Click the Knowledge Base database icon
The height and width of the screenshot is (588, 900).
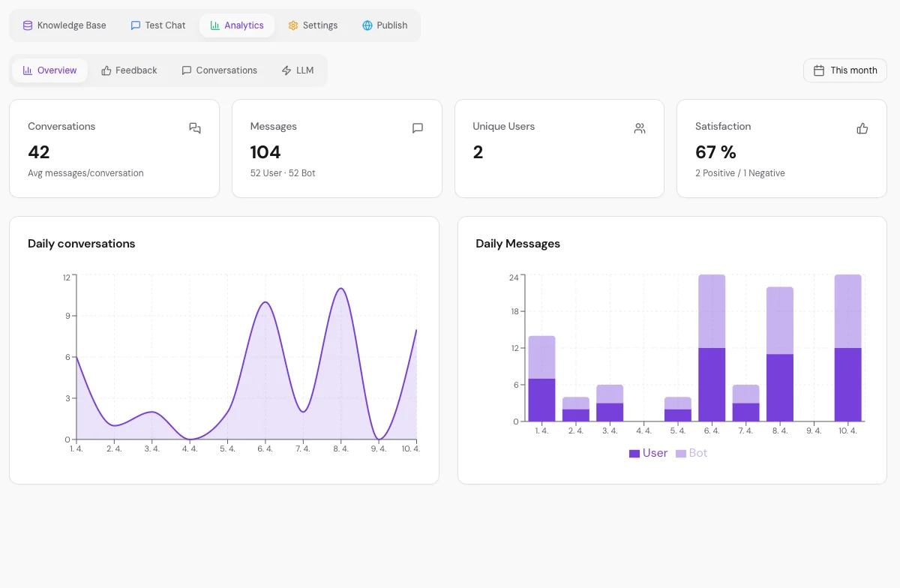coord(28,25)
